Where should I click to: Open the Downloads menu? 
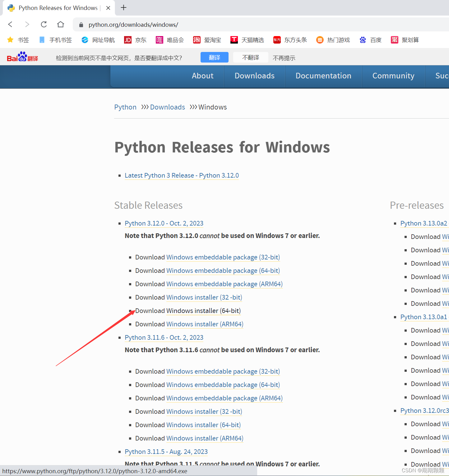coord(255,76)
